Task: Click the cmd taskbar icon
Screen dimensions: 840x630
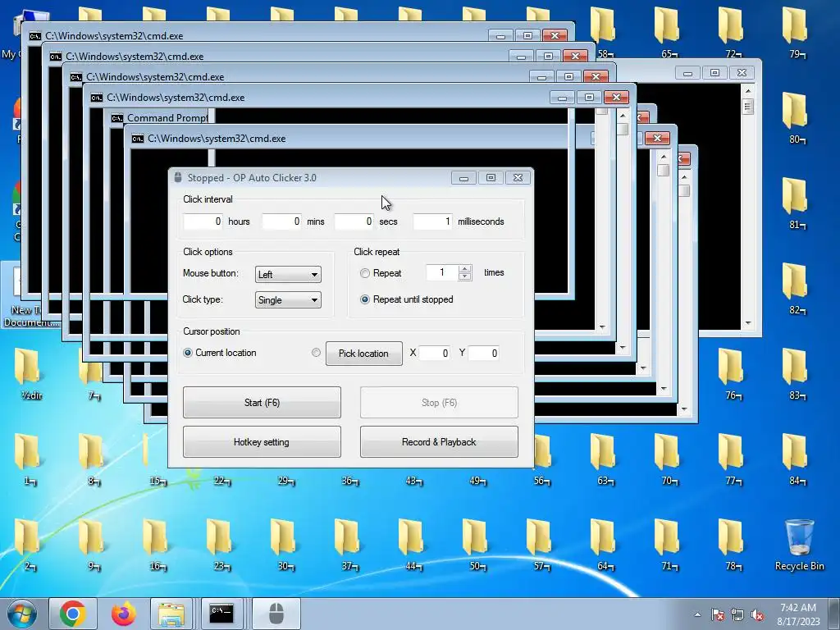Action: coord(221,614)
